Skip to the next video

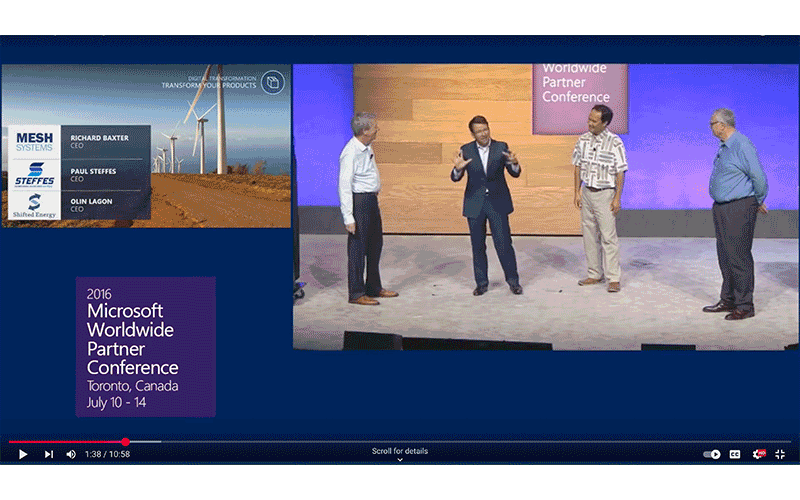point(48,454)
